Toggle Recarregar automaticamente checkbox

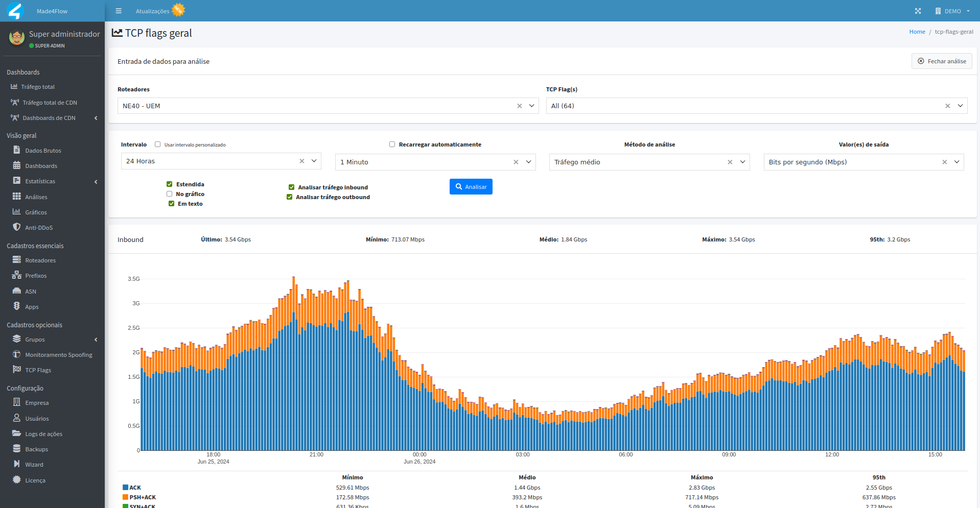click(392, 144)
